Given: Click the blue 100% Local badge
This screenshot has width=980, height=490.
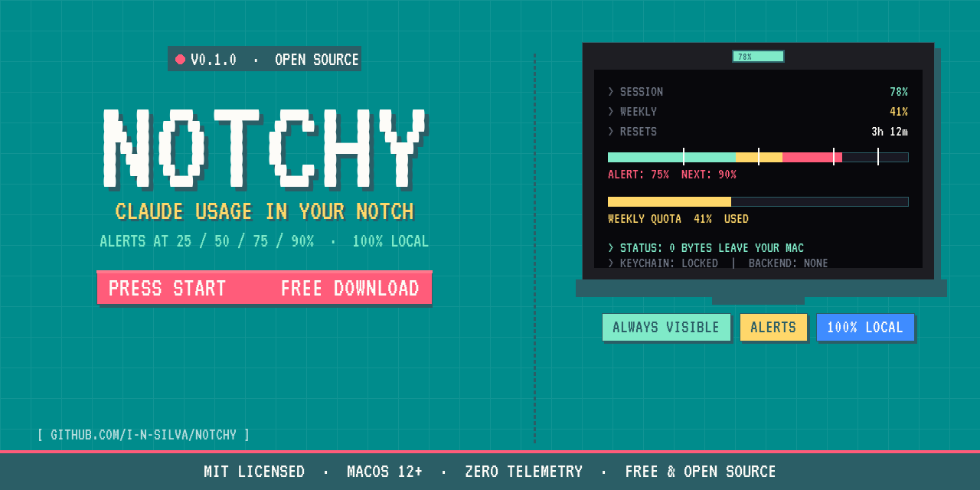Looking at the screenshot, I should click(x=865, y=327).
